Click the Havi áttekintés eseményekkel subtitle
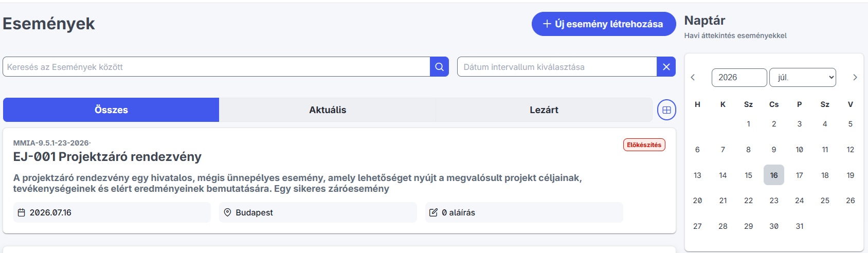This screenshot has width=868, height=253. [x=735, y=35]
